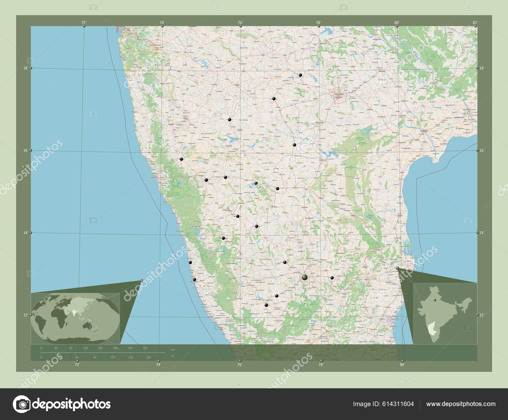Click the 72° longitude label below the map

76,365
